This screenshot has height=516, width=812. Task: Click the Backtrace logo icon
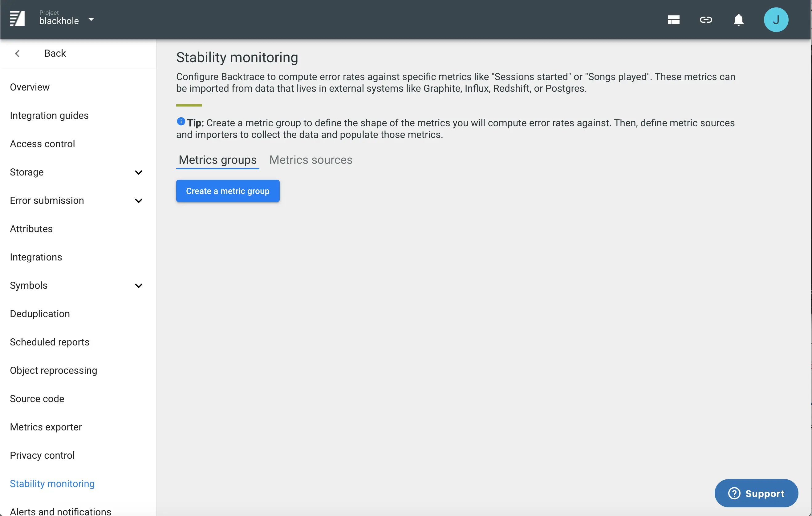pos(17,18)
